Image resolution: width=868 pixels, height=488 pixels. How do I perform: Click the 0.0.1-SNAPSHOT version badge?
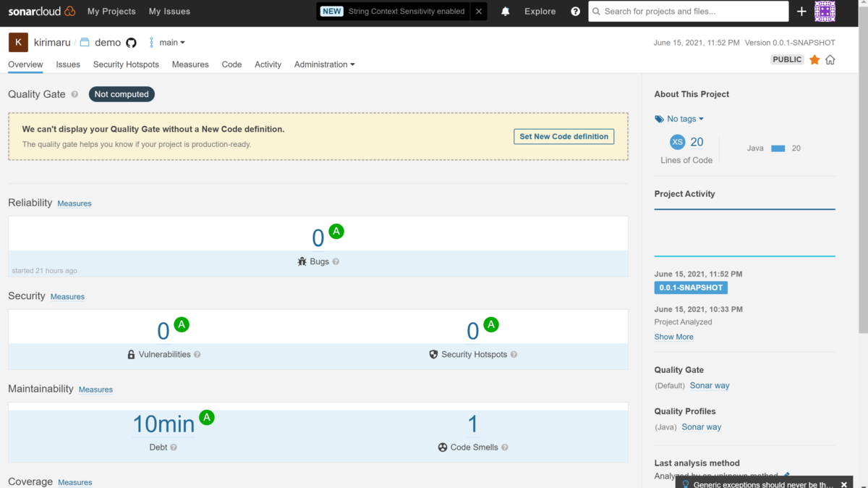coord(691,287)
